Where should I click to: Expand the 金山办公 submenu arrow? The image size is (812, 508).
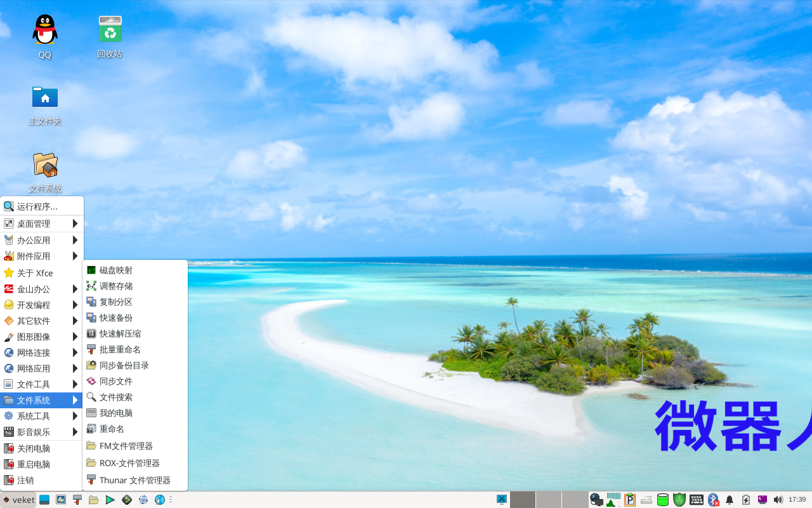(75, 289)
